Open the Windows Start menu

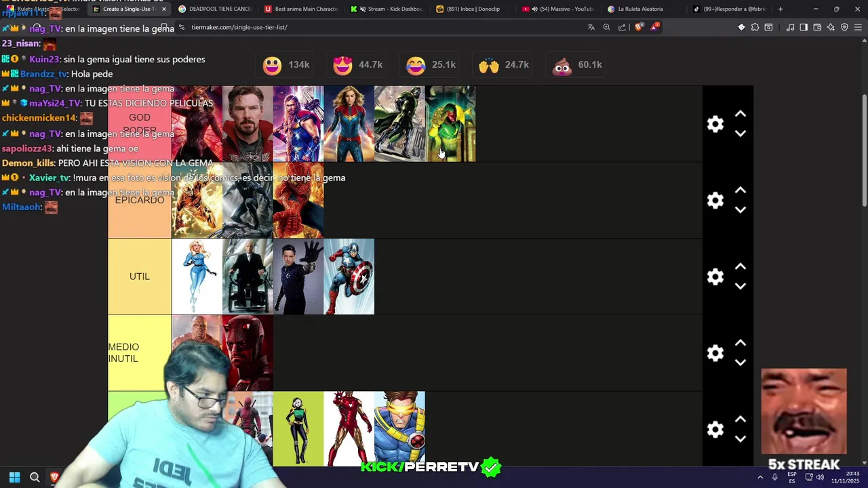point(14,477)
